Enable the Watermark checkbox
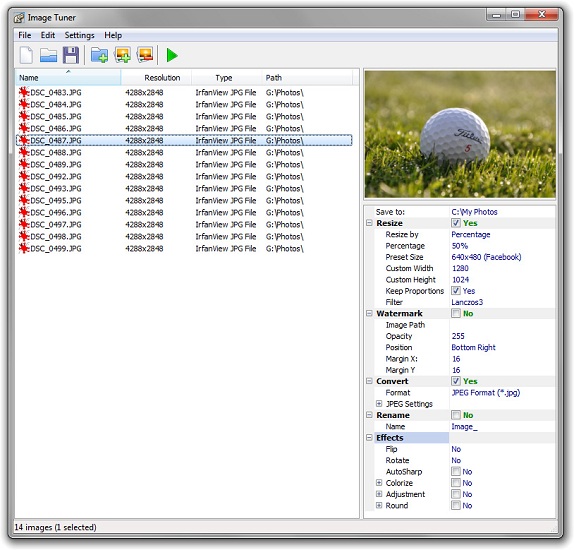The width and height of the screenshot is (574, 550). click(455, 313)
